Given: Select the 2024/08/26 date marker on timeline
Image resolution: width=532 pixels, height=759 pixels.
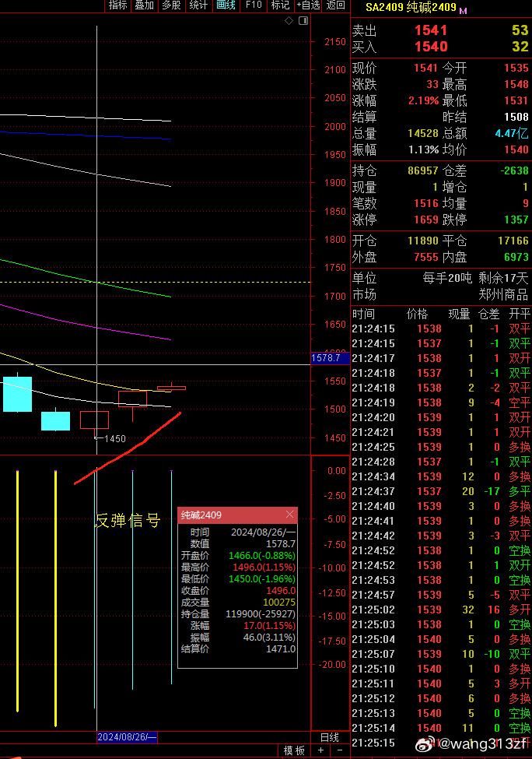Looking at the screenshot, I should [128, 737].
